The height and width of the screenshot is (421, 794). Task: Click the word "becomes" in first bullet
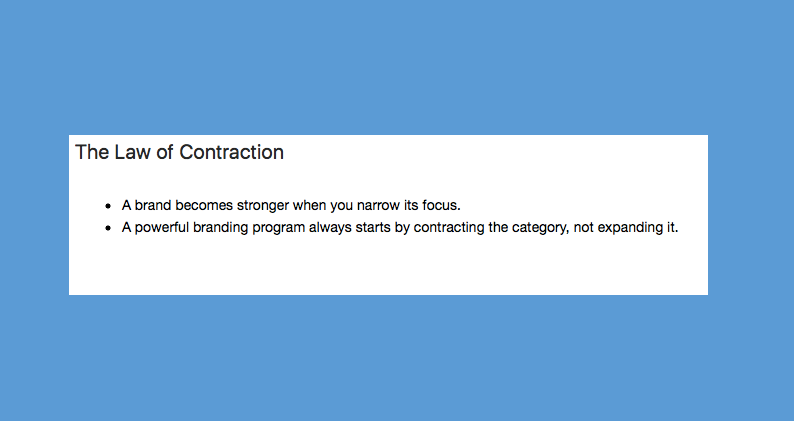coord(204,206)
